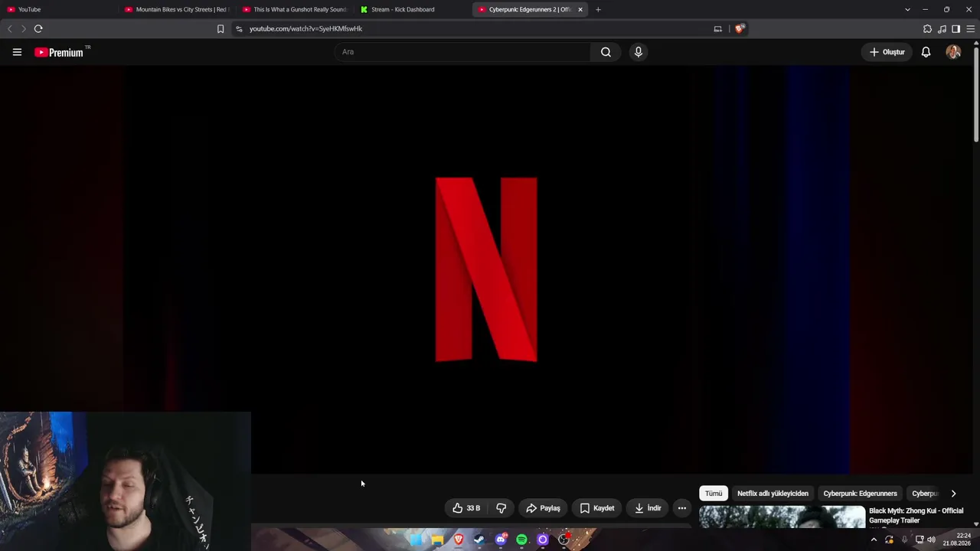Switch to the YouTube tab
Viewport: 980px width, 551px height.
coord(61,9)
